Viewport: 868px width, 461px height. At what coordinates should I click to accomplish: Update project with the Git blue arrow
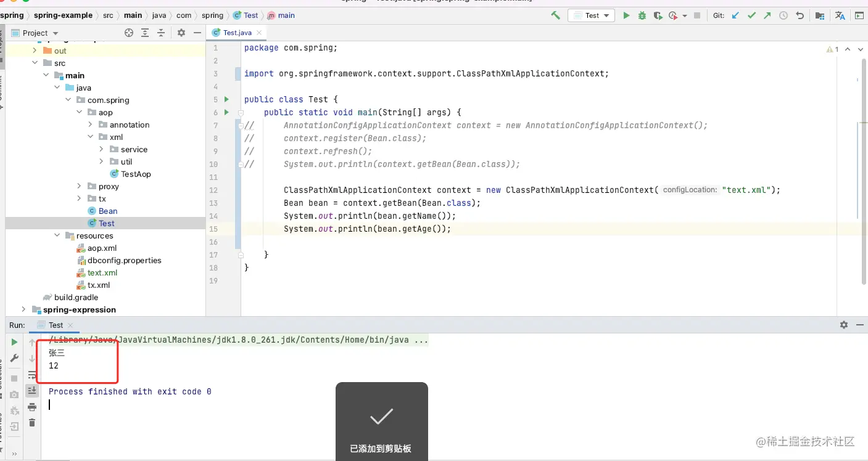point(735,15)
